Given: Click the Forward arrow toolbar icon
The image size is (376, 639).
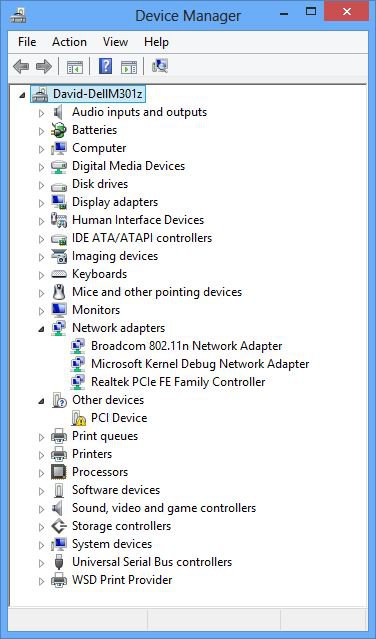Looking at the screenshot, I should [x=44, y=66].
